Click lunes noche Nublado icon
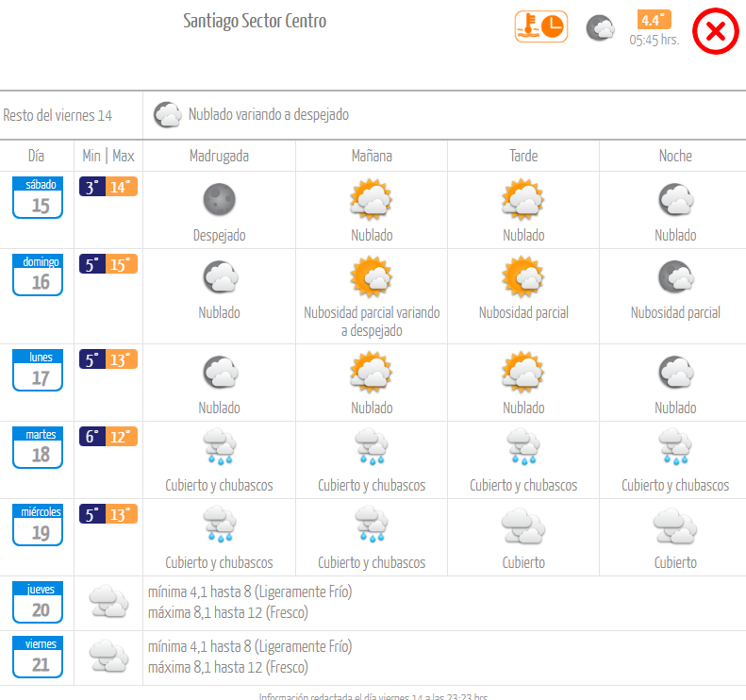The image size is (746, 700). (676, 372)
